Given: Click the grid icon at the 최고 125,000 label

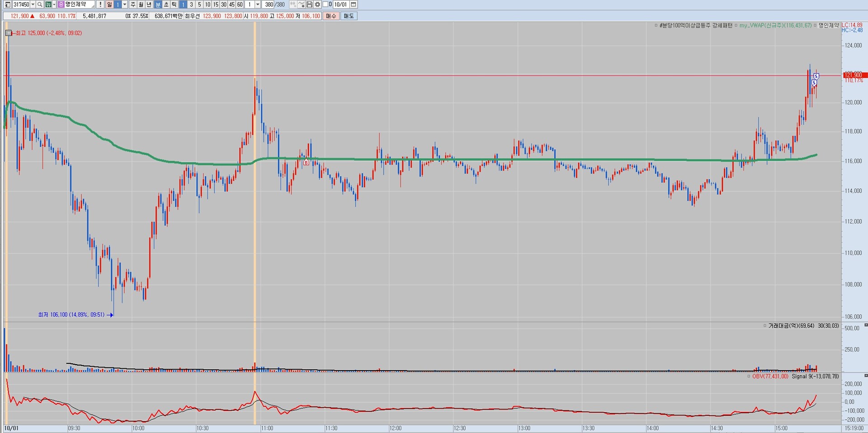Looking at the screenshot, I should 9,33.
